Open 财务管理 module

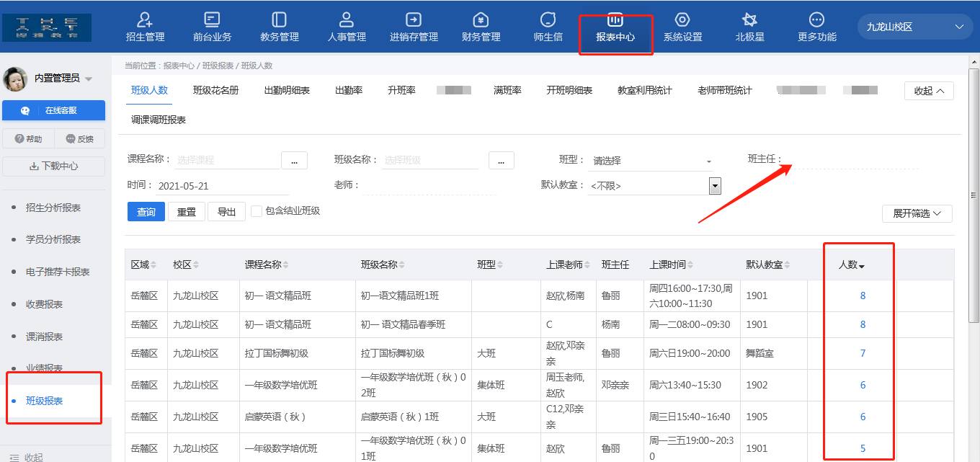481,27
